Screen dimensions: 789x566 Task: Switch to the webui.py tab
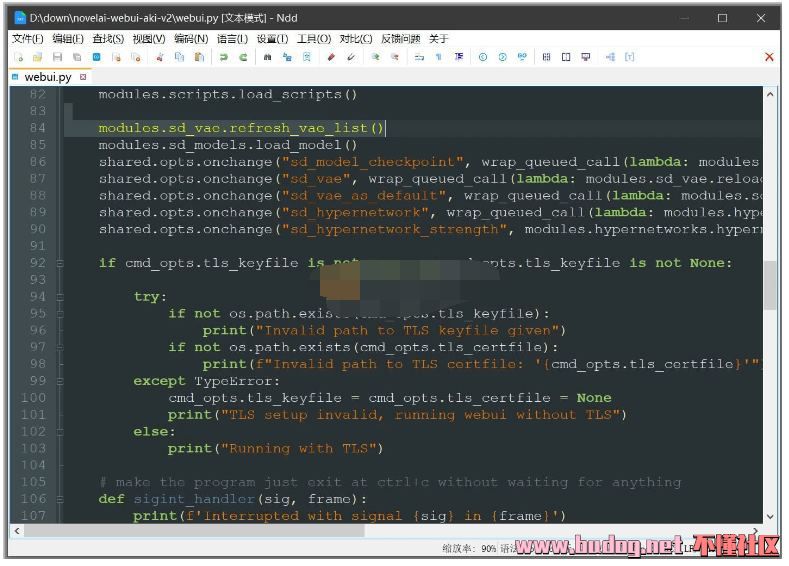click(47, 77)
